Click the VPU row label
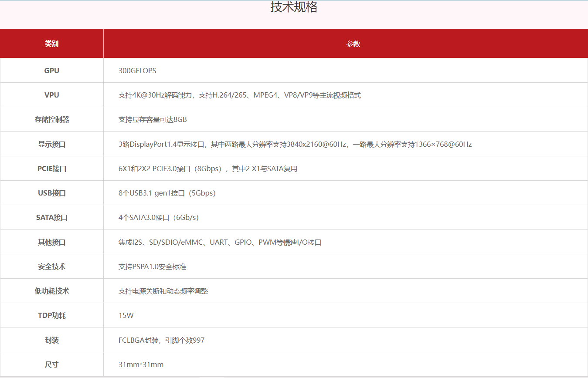Viewport: 588px width, 378px height. 51,95
